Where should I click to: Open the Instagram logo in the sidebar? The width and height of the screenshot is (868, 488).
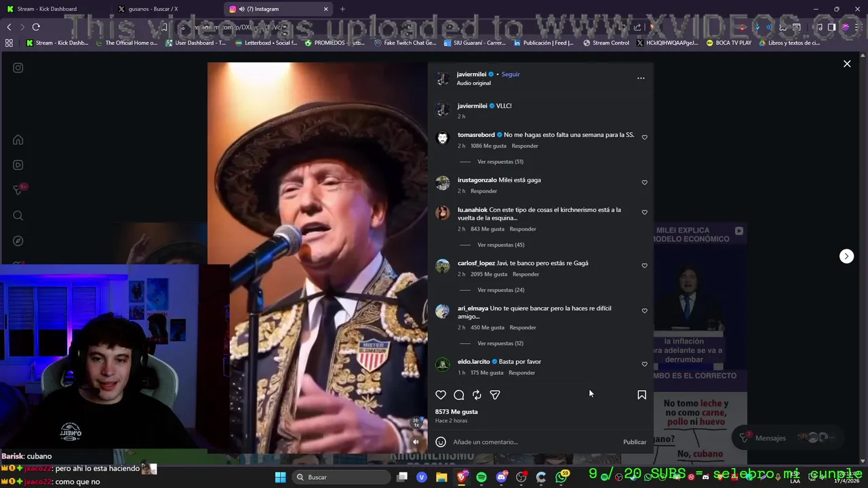pos(18,68)
